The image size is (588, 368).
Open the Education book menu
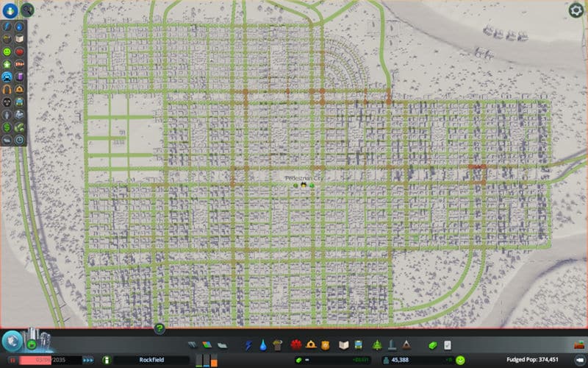343,344
